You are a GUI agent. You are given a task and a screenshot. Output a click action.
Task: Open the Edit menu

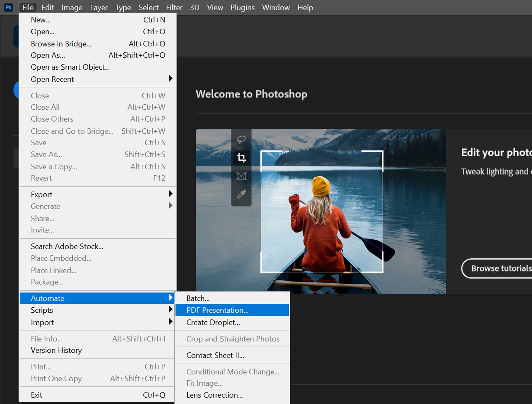(48, 7)
